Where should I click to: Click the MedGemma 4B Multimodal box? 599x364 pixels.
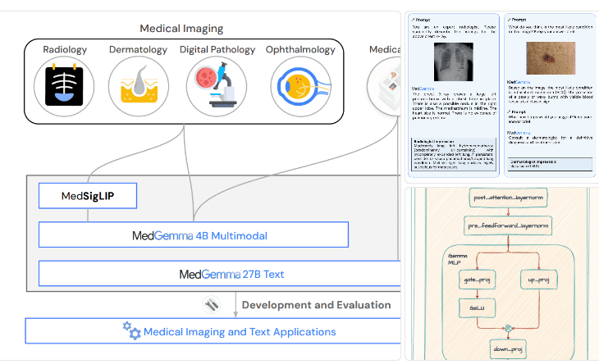click(194, 235)
